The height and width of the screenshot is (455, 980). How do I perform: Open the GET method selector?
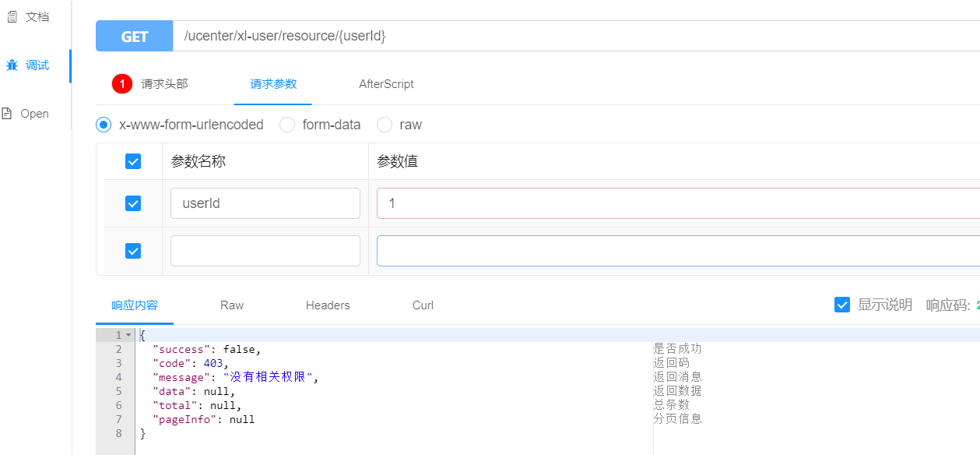coord(134,36)
